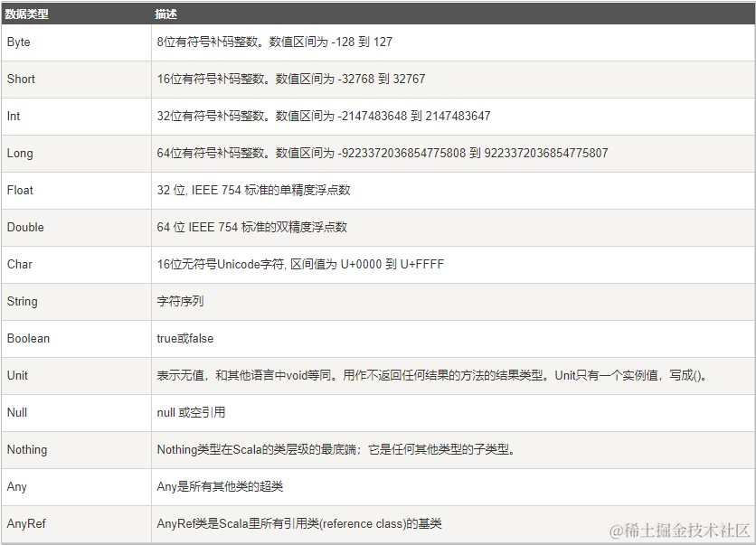Click the Char data type cell

coord(19,264)
